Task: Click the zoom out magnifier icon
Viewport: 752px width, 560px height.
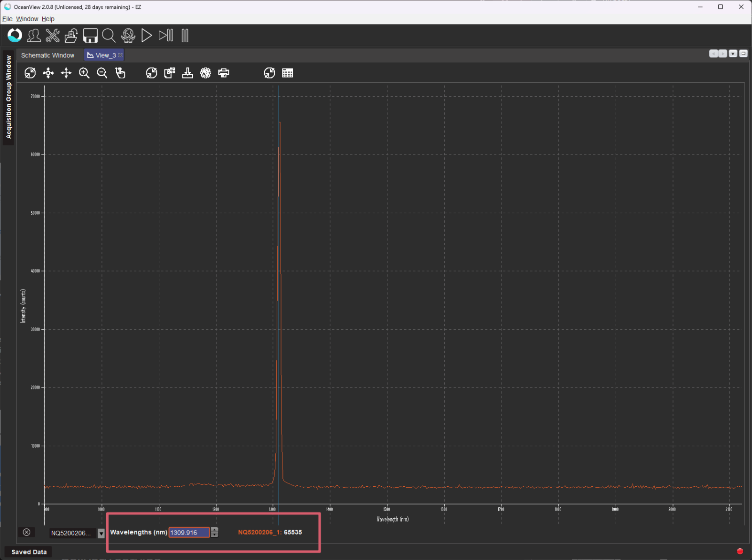Action: [102, 73]
